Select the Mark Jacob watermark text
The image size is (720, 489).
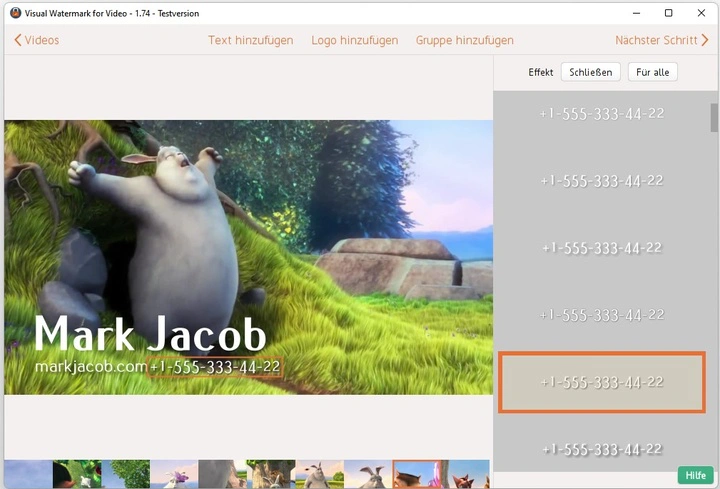coord(150,334)
